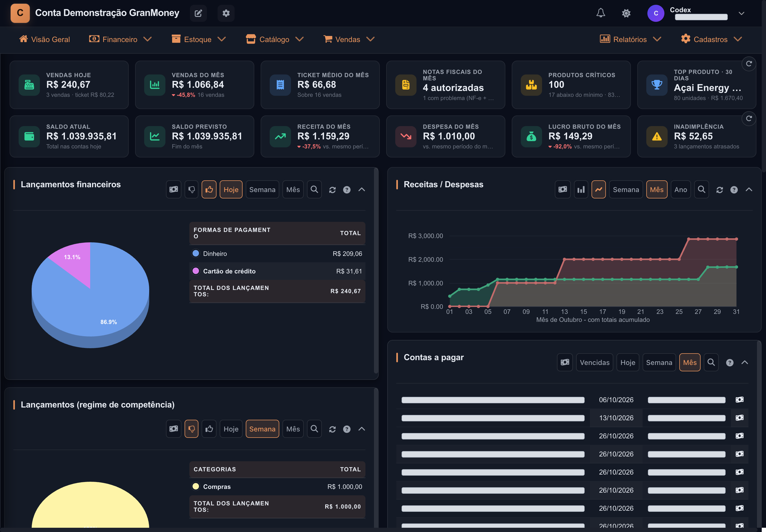Image resolution: width=766 pixels, height=532 pixels.
Task: Click the money icon on the 13/10/2026 row
Action: 739,418
